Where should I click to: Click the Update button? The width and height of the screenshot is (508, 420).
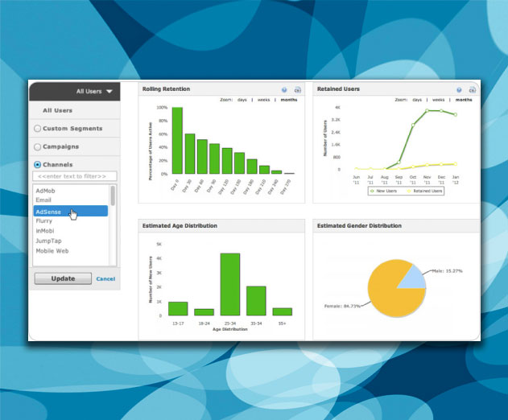click(x=63, y=278)
